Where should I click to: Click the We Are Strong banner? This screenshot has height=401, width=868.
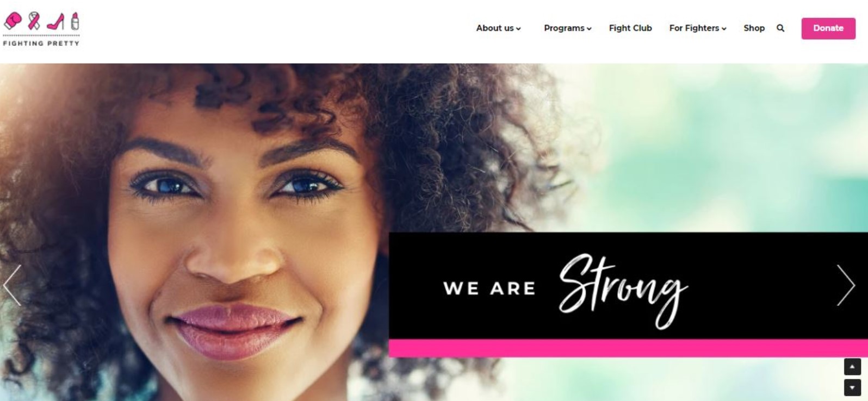pos(628,286)
